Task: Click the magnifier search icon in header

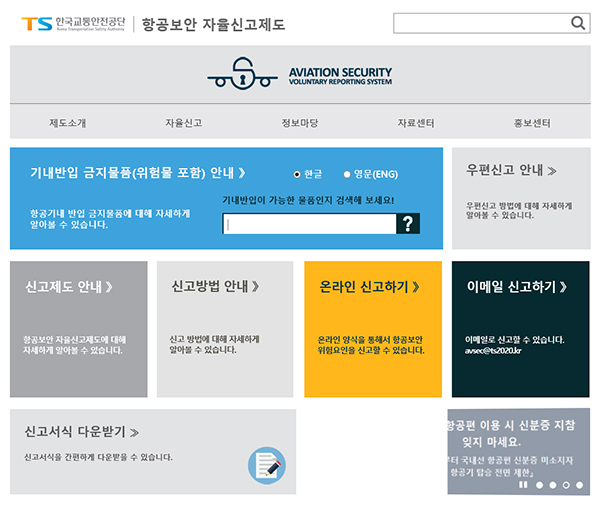Action: pyautogui.click(x=578, y=23)
